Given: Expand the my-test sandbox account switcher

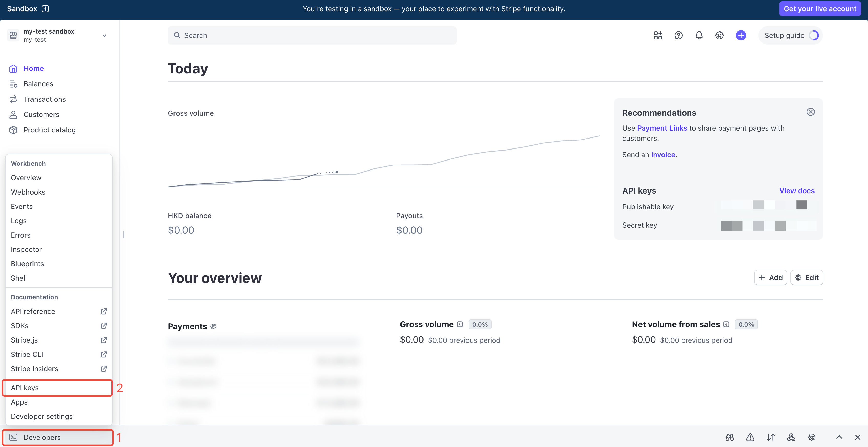Looking at the screenshot, I should tap(104, 35).
